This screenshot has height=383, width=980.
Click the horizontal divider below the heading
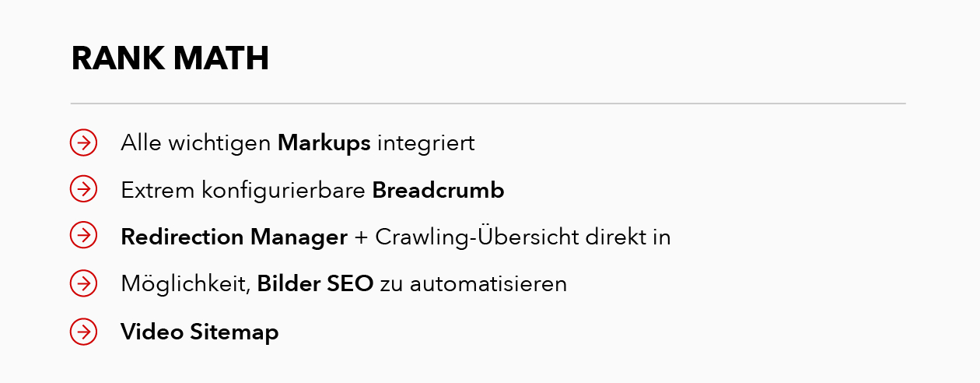(488, 104)
